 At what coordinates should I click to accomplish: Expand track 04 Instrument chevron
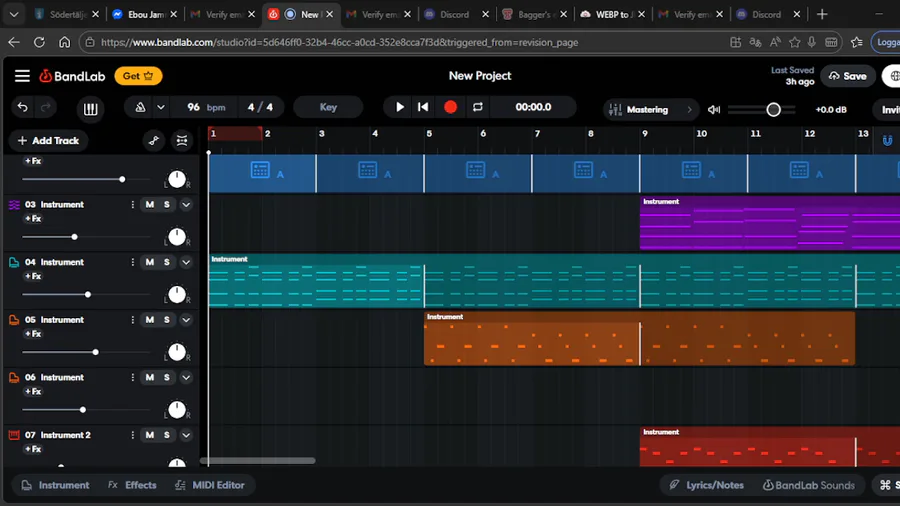[x=186, y=262]
